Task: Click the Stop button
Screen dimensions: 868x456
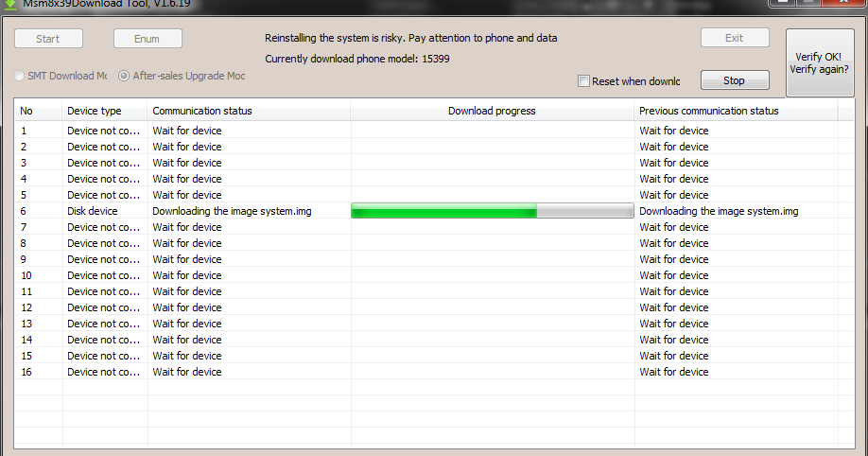Action: pos(735,80)
